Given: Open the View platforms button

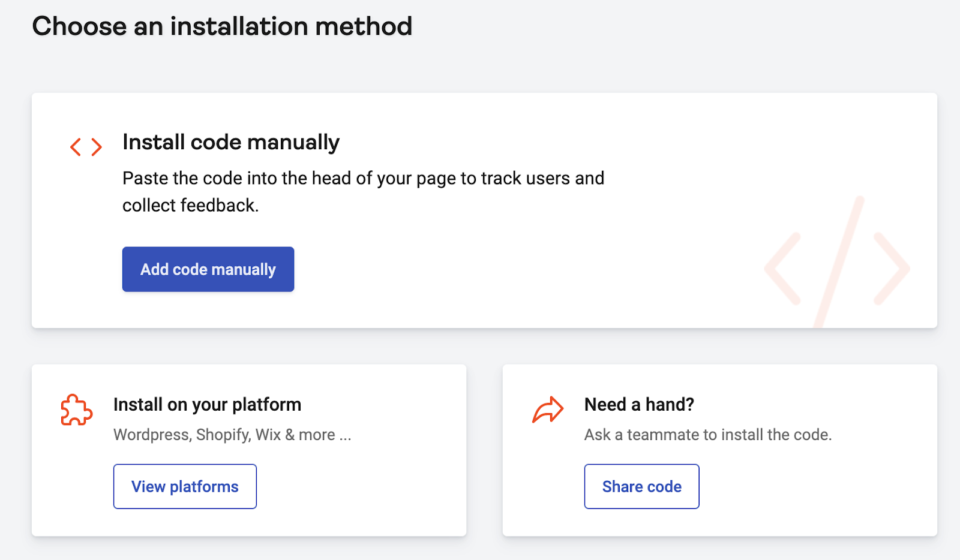Looking at the screenshot, I should pos(185,486).
